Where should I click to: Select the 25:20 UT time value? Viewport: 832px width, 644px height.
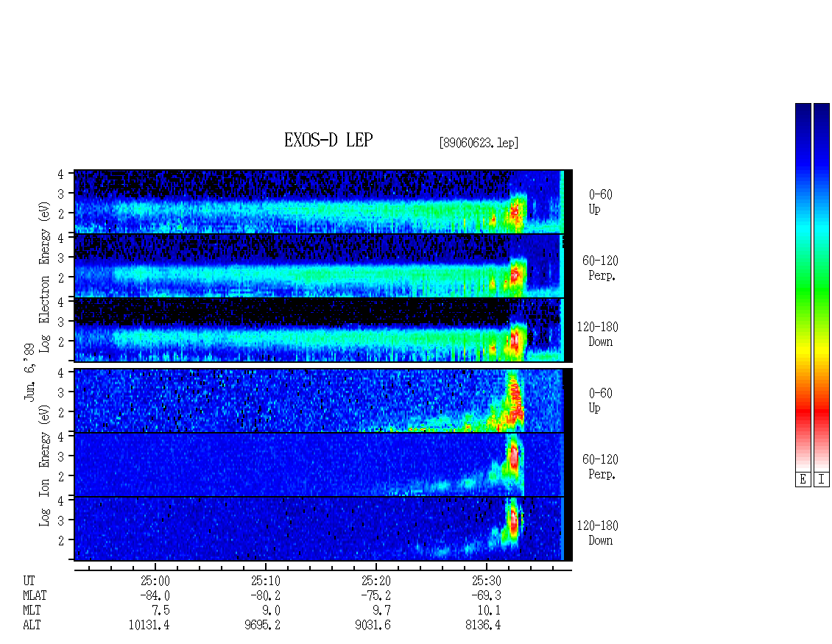pyautogui.click(x=376, y=581)
